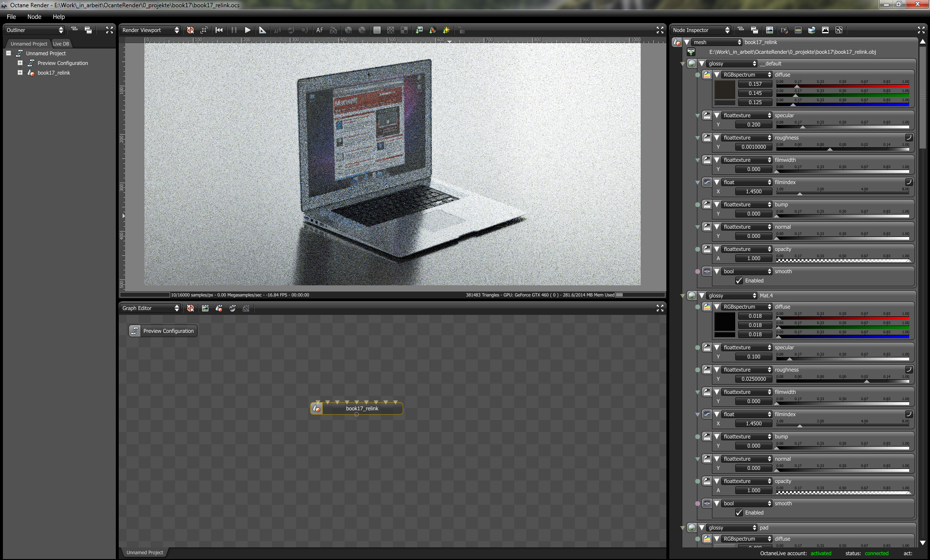Viewport: 930px width, 560px height.
Task: Click the rewind/restart render icon
Action: (219, 30)
